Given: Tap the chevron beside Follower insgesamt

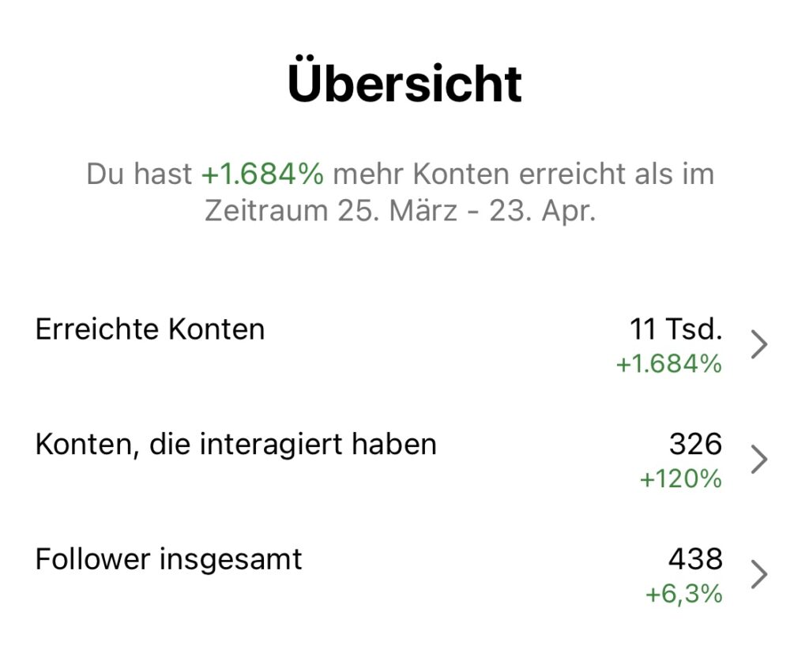Looking at the screenshot, I should click(x=759, y=575).
